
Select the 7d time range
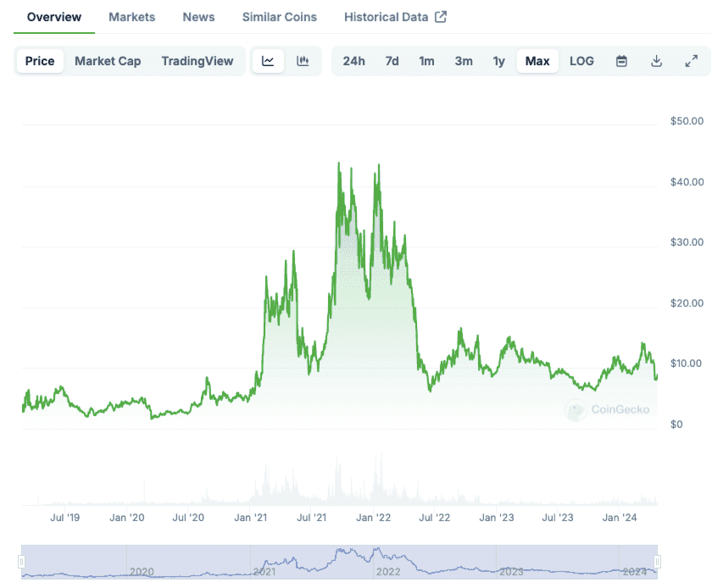392,60
